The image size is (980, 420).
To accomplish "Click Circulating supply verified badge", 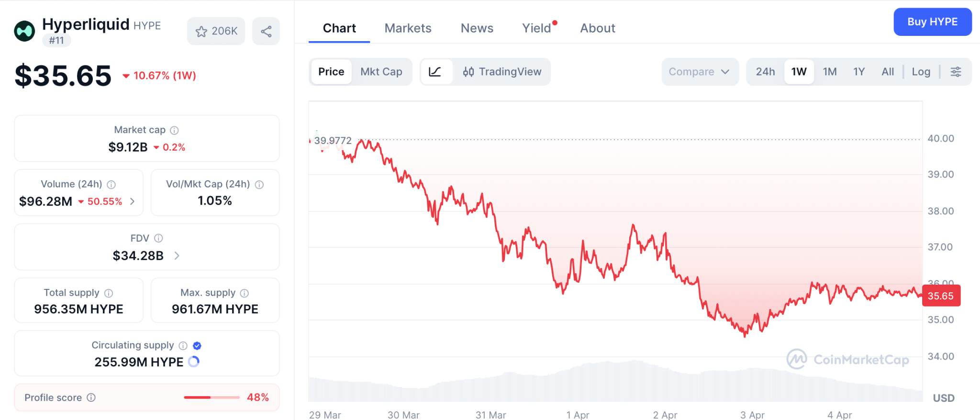I will pos(197,345).
